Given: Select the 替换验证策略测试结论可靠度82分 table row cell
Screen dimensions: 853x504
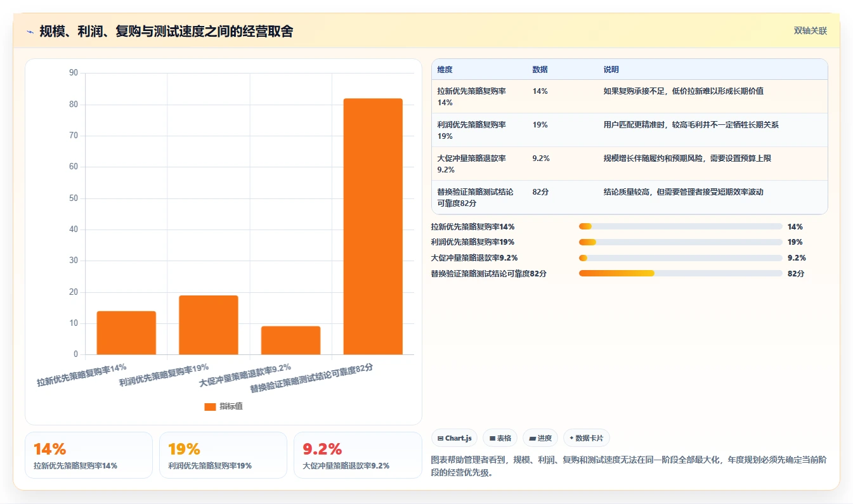Looking at the screenshot, I should (x=479, y=197).
